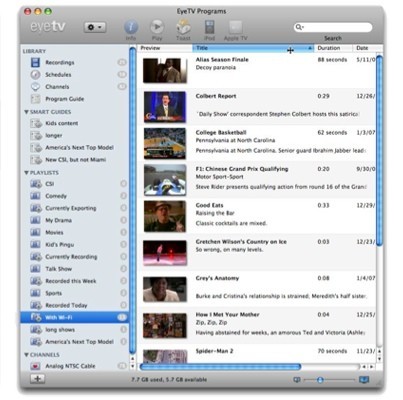403x400 pixels.
Task: Open the search magnifier options
Action: point(299,27)
